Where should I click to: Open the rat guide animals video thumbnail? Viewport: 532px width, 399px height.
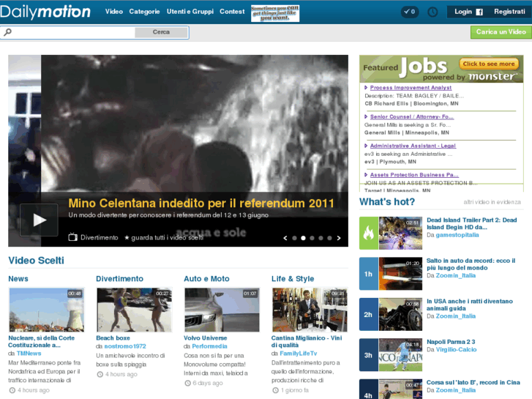pos(400,315)
